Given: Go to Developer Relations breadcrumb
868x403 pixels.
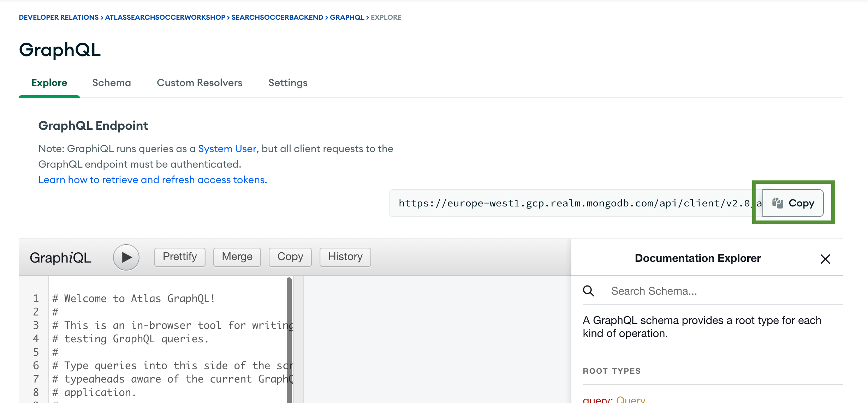Looking at the screenshot, I should [x=59, y=17].
